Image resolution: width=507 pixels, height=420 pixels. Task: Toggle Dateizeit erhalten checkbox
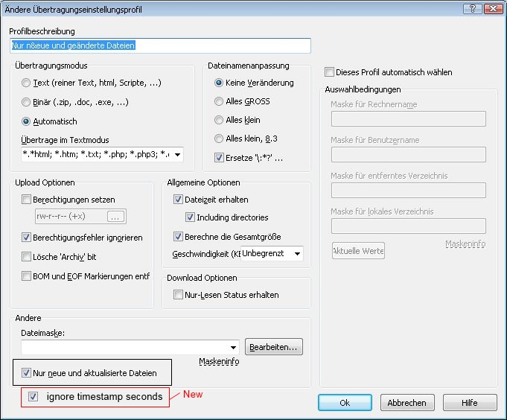click(178, 200)
